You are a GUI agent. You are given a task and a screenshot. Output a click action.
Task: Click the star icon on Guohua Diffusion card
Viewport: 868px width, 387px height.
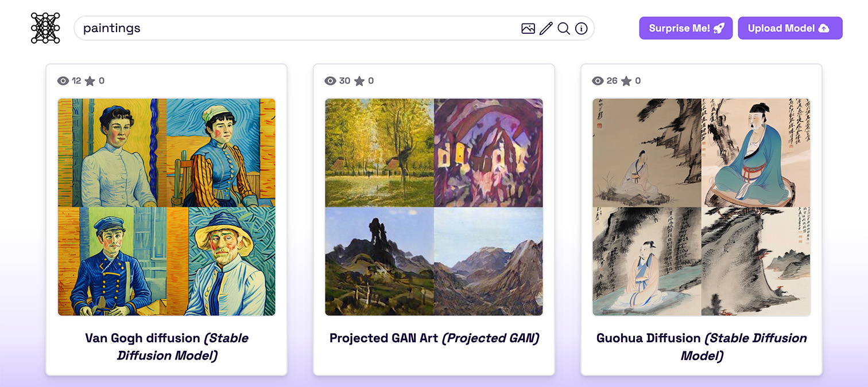pyautogui.click(x=626, y=81)
